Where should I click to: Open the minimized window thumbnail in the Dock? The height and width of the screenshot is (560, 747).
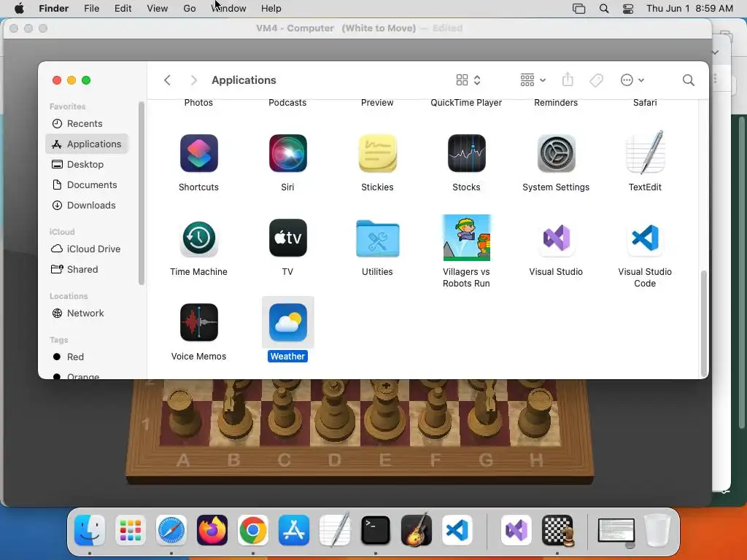tap(616, 532)
